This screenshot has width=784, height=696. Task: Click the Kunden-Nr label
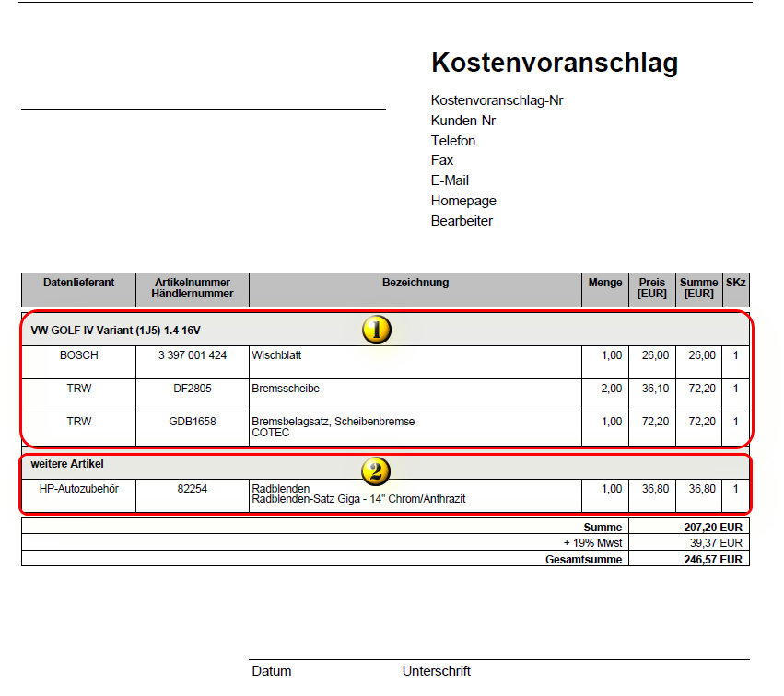click(463, 121)
